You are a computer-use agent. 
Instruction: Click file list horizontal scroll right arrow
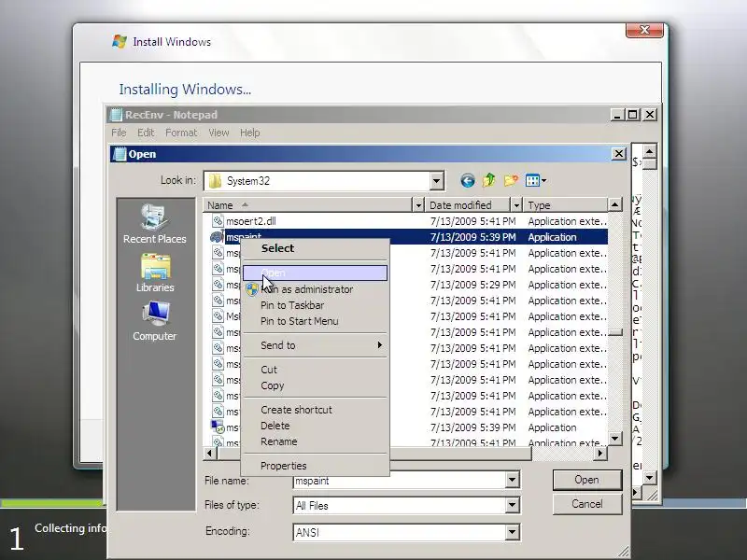coord(600,454)
